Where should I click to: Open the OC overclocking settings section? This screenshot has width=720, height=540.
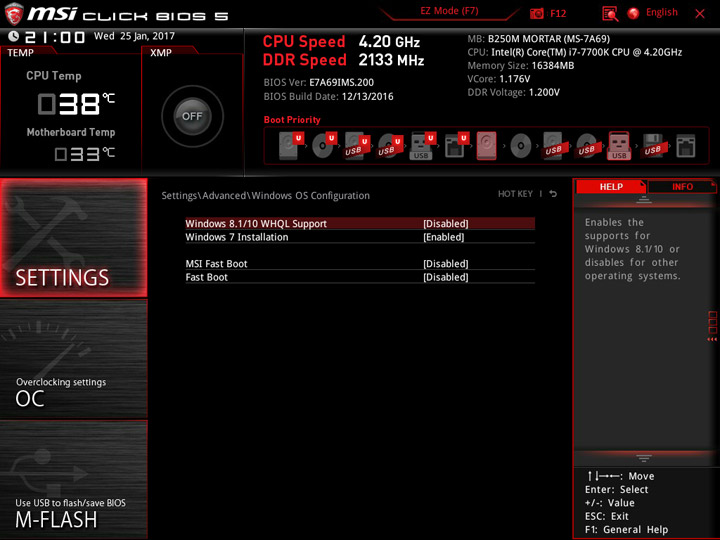(73, 359)
